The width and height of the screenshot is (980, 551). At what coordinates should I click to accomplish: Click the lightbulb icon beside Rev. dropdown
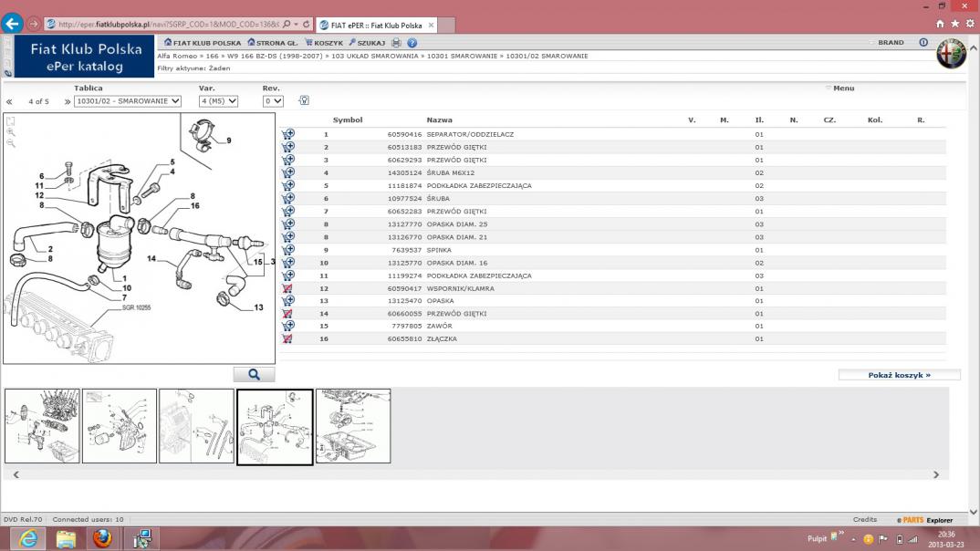[304, 101]
